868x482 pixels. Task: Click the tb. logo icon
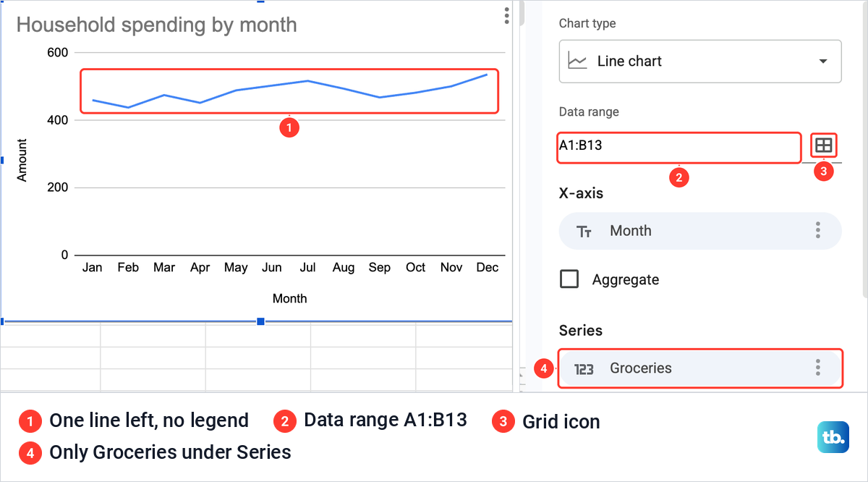pos(833,437)
